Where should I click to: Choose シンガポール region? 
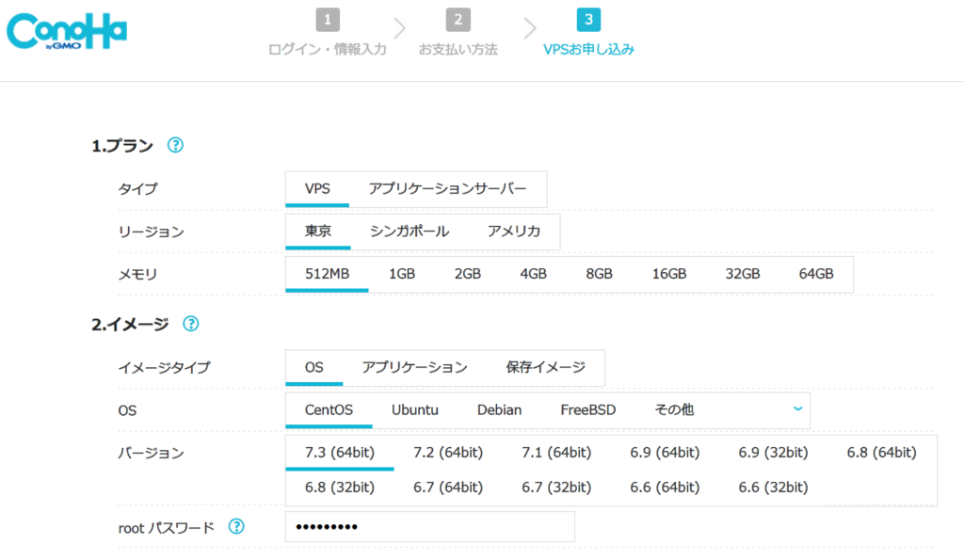[x=410, y=232]
